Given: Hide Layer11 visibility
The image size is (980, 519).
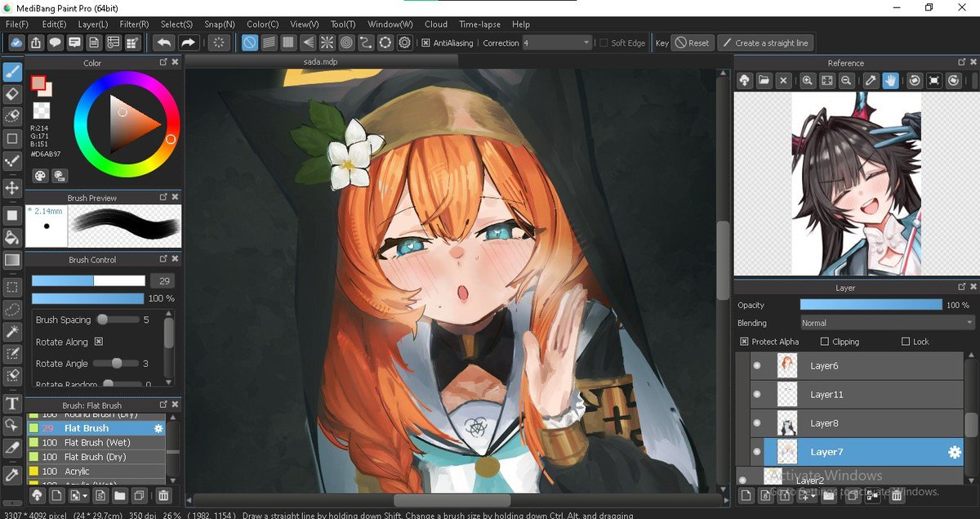Looking at the screenshot, I should coord(756,395).
